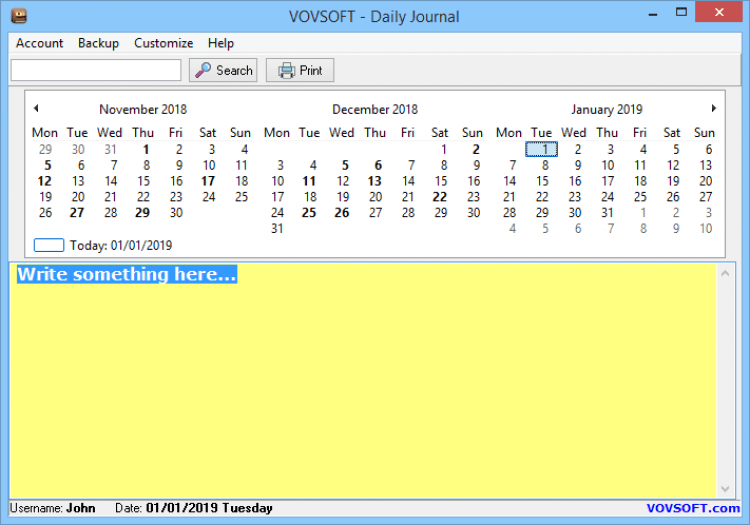
Task: Open the VOVSOFT.com link in status bar
Action: [693, 508]
